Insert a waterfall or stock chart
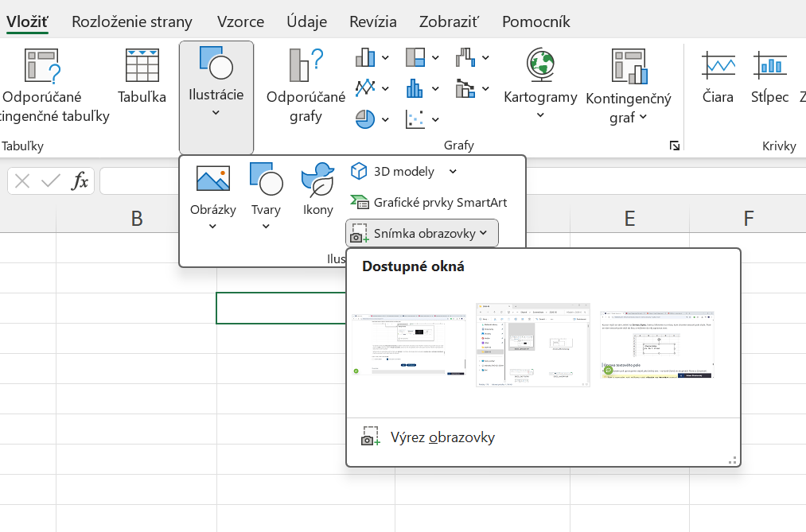The image size is (806, 532). click(x=465, y=57)
